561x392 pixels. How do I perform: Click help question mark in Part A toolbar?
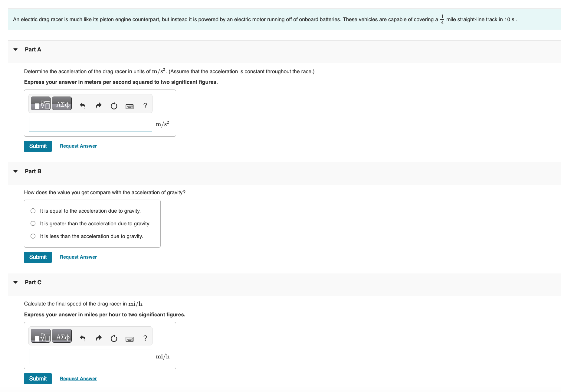click(145, 106)
